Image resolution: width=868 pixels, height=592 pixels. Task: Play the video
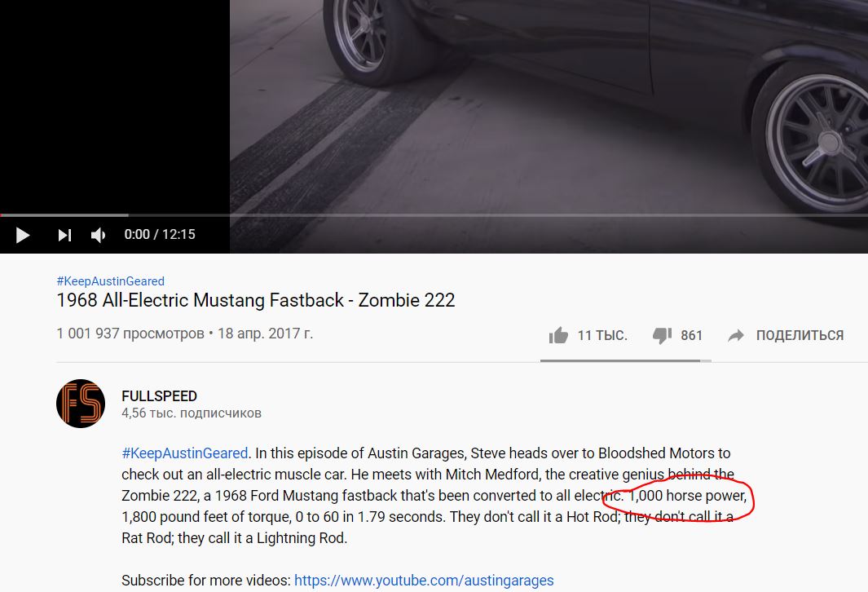point(23,235)
